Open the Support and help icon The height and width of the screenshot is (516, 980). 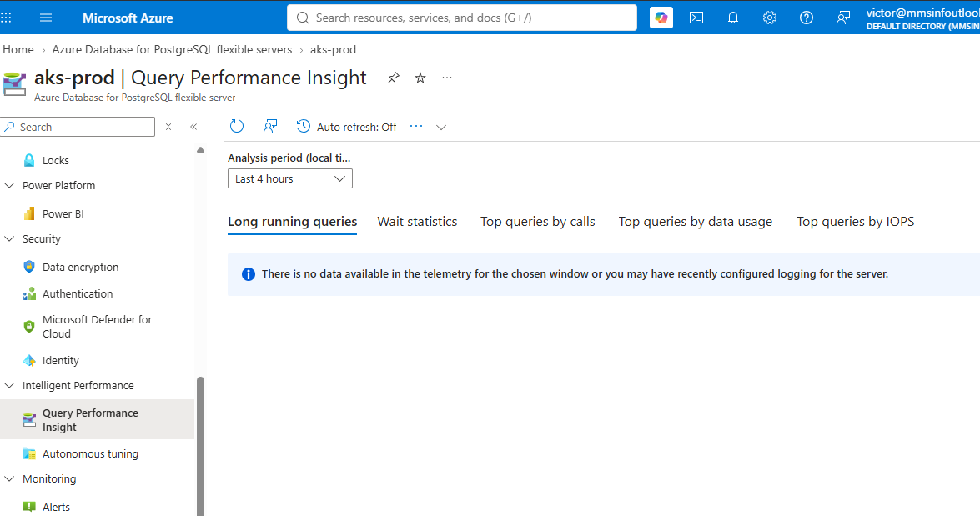click(x=807, y=18)
